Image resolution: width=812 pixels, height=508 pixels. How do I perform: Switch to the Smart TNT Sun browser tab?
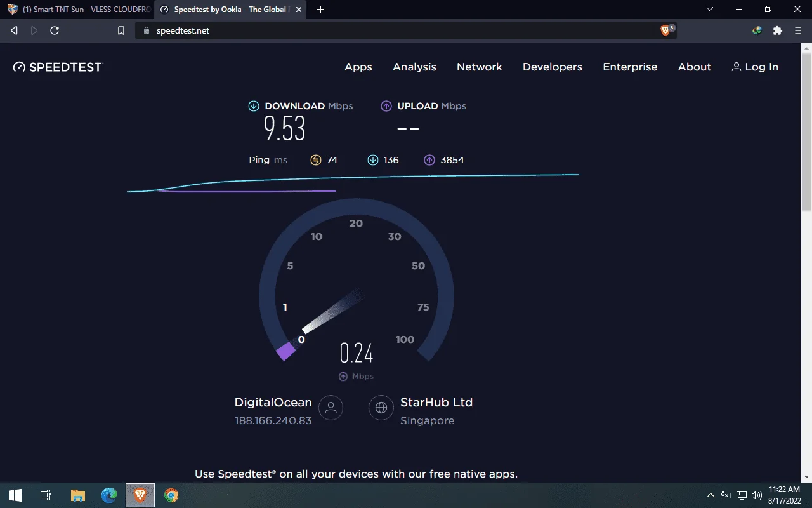tap(79, 10)
